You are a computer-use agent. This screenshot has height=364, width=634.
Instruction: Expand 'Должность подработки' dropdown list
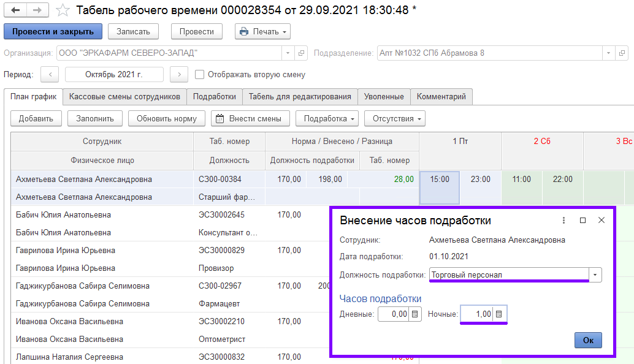point(595,275)
